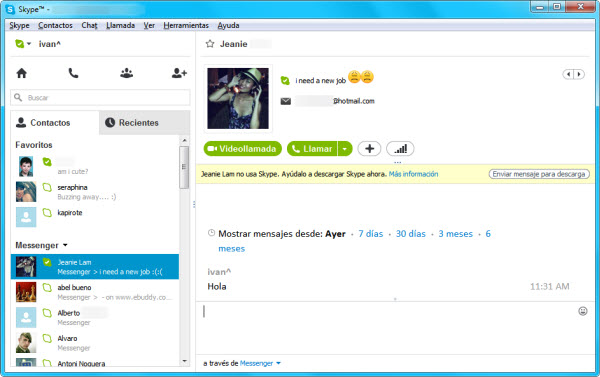This screenshot has width=600, height=377.
Task: Open the Home view icon
Action: tap(22, 73)
